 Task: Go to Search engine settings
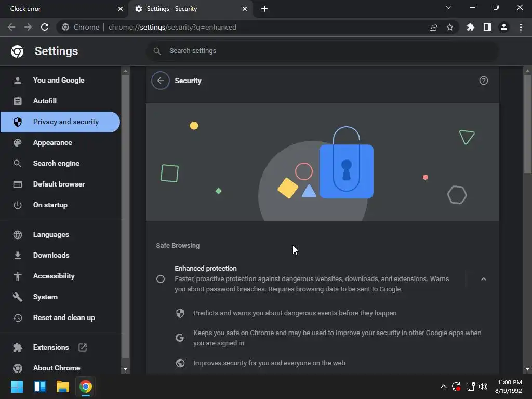60,163
